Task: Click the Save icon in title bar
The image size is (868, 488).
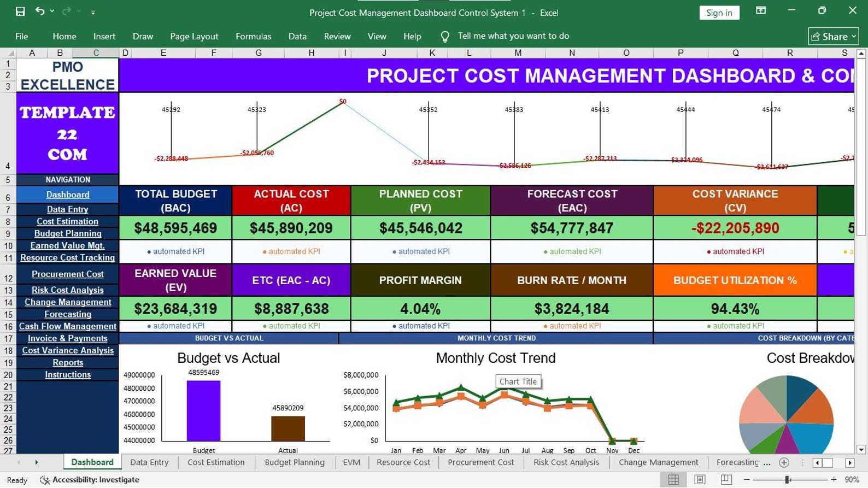Action: pos(20,11)
